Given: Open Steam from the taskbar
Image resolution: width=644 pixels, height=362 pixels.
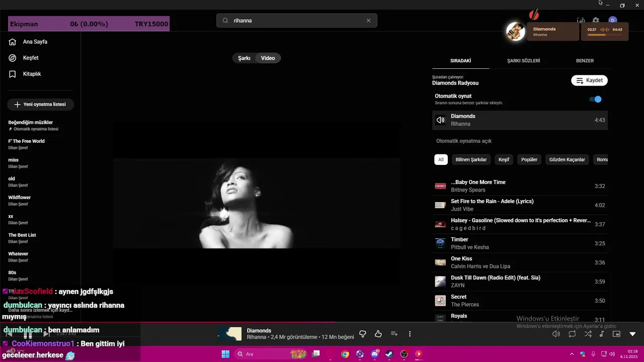Looking at the screenshot, I should [389, 354].
